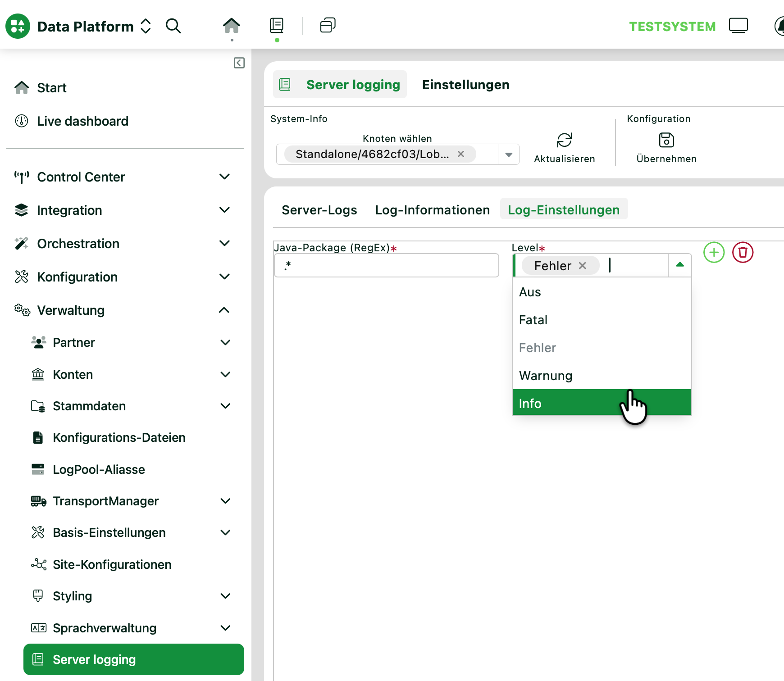Click the TESTSYSTEM label
784x681 pixels.
673,27
